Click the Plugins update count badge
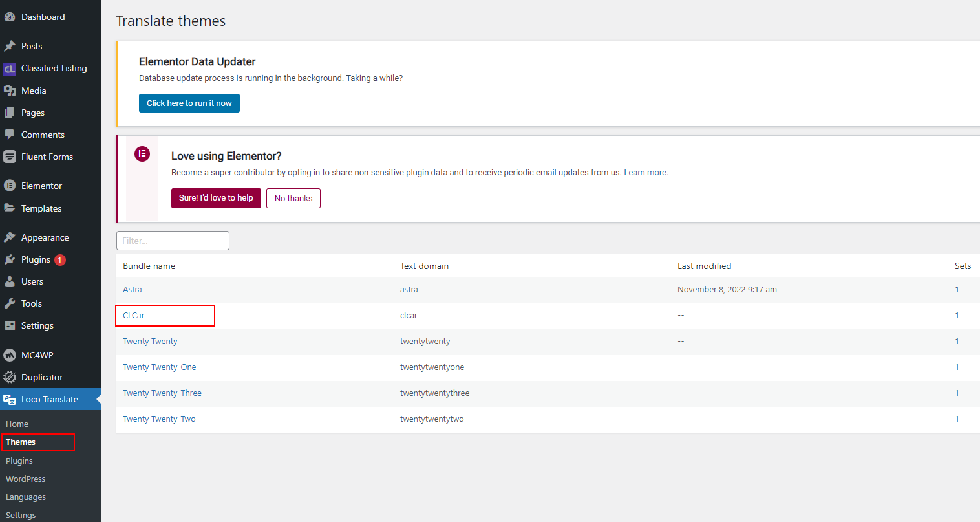 [60, 260]
